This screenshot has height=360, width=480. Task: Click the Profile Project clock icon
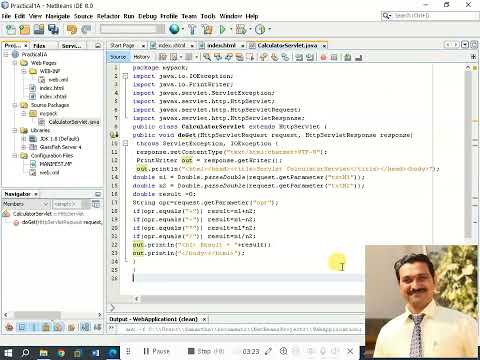click(260, 30)
